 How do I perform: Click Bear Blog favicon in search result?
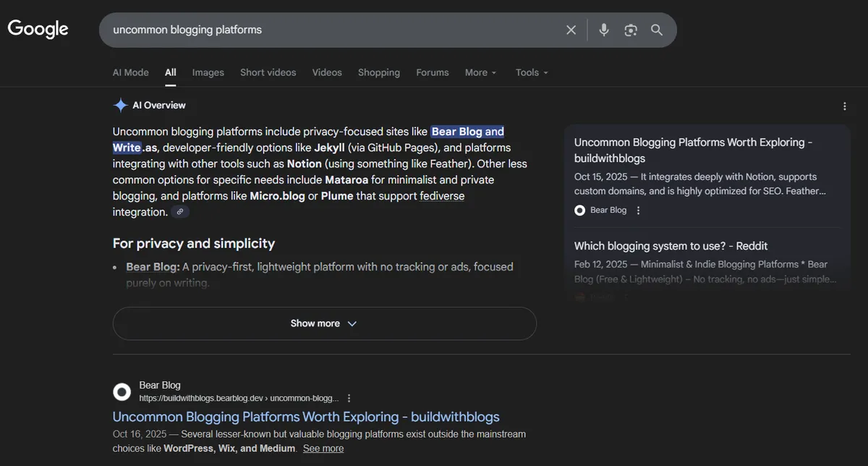click(122, 391)
